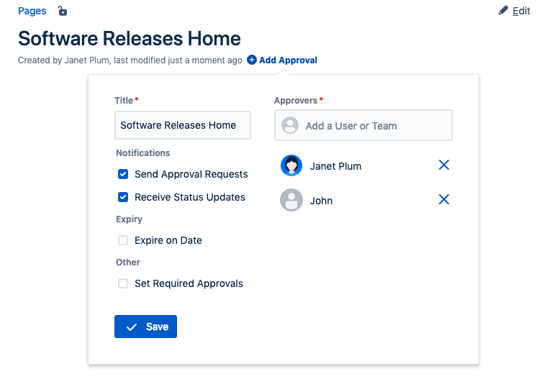Click the unlocked padlock restrictions icon
Viewport: 539px width, 392px height.
click(x=63, y=11)
